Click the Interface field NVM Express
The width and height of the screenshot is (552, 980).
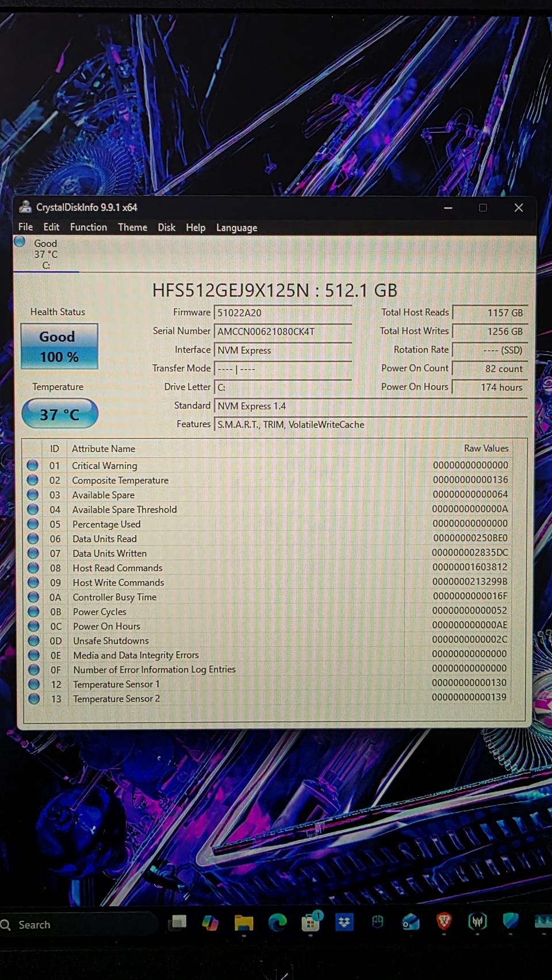283,350
